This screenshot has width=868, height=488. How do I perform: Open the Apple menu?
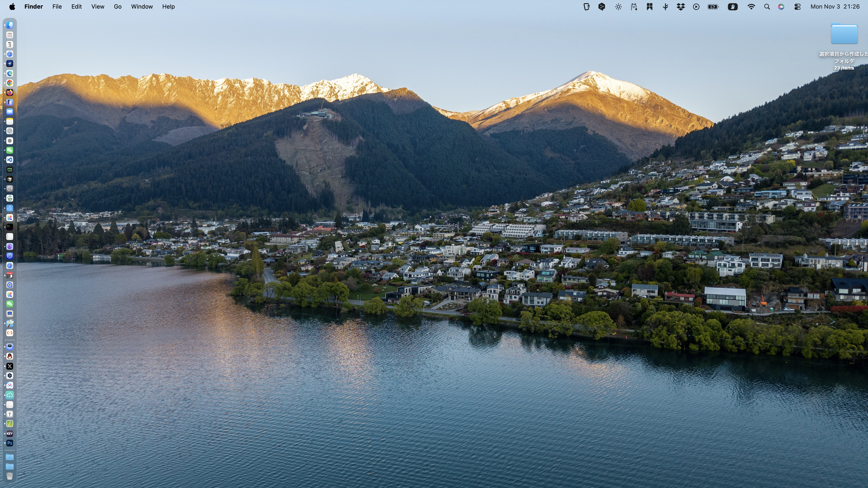12,7
